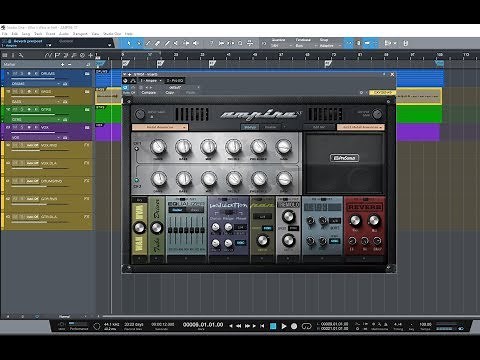Switch to amp channel CH 1
Image resolution: width=480 pixels, height=360 pixels.
point(137,148)
